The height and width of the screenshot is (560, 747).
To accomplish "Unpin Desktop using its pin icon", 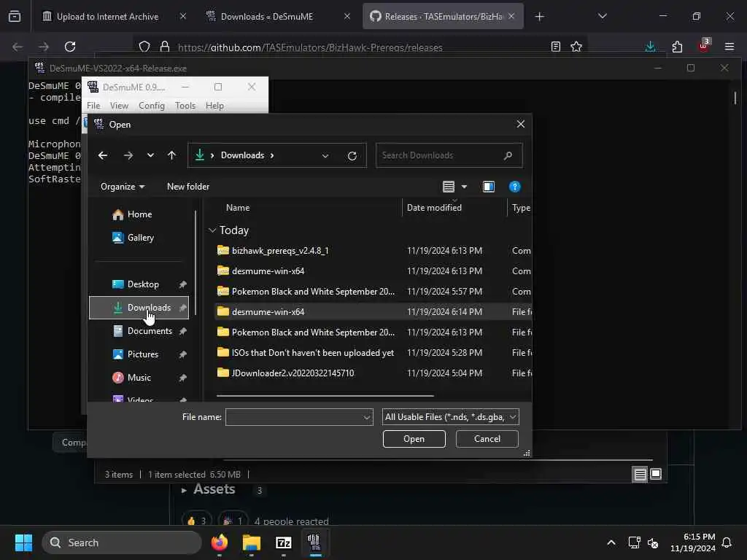I will pyautogui.click(x=182, y=284).
